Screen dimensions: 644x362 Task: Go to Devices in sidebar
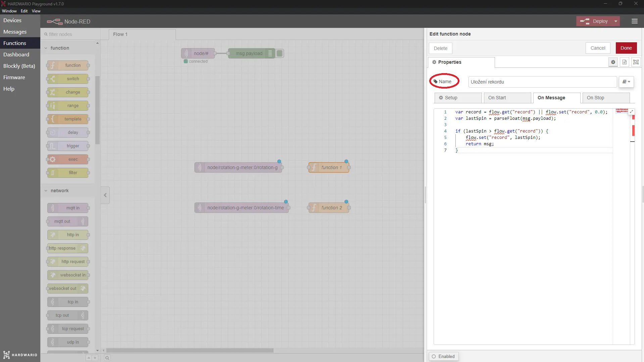pos(20,20)
